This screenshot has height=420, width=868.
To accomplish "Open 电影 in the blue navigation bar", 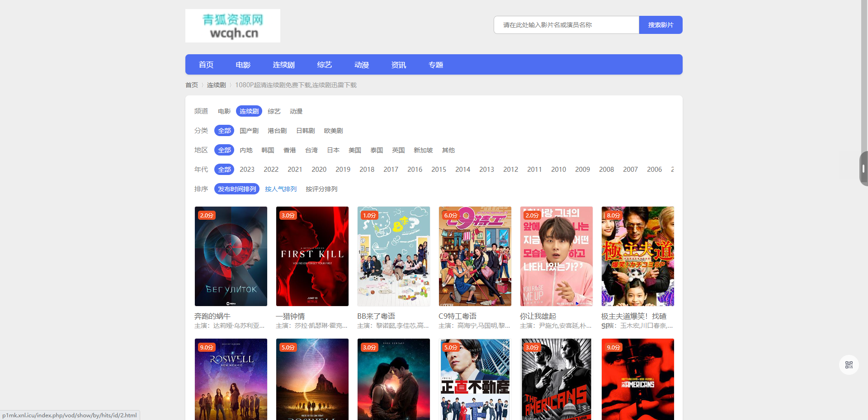I will pyautogui.click(x=243, y=65).
